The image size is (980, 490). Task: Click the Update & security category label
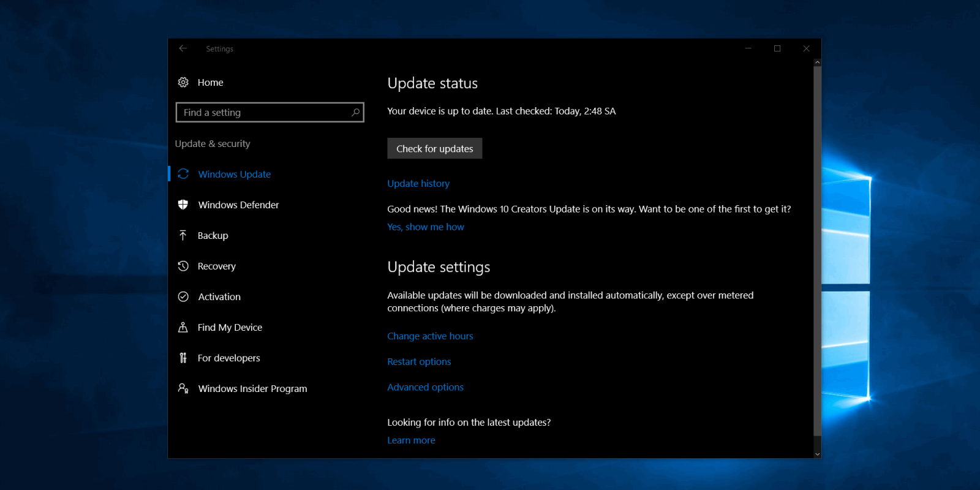(213, 143)
